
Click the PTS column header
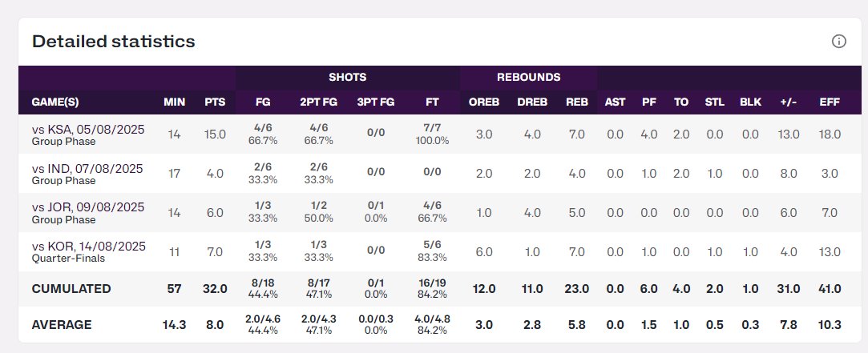pyautogui.click(x=215, y=102)
